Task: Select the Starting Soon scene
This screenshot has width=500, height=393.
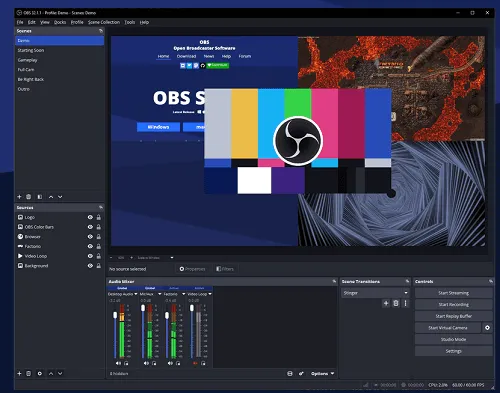Action: pyautogui.click(x=60, y=50)
